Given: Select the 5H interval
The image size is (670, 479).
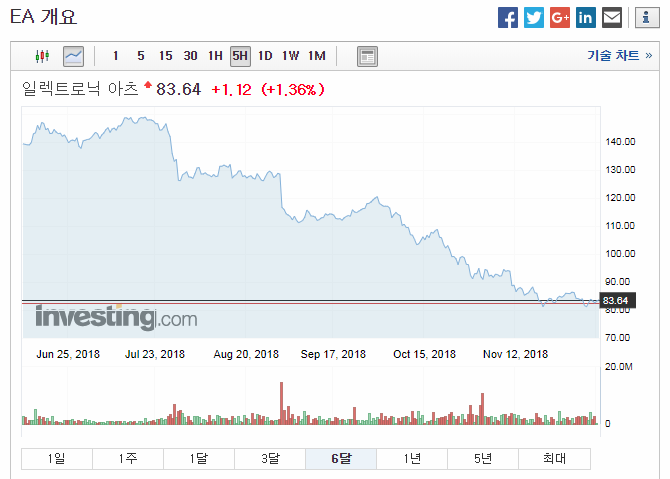Looking at the screenshot, I should click(240, 56).
